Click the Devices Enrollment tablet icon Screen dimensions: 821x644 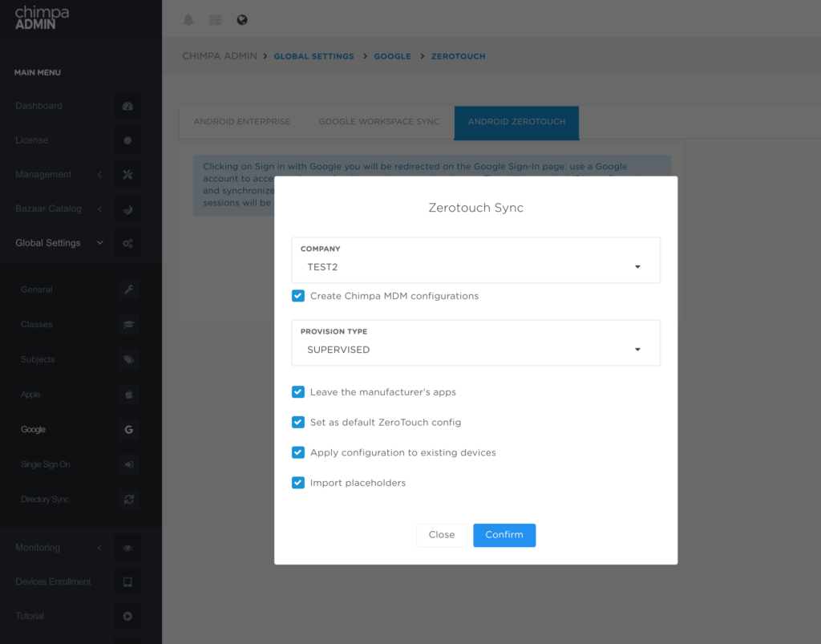coord(127,581)
